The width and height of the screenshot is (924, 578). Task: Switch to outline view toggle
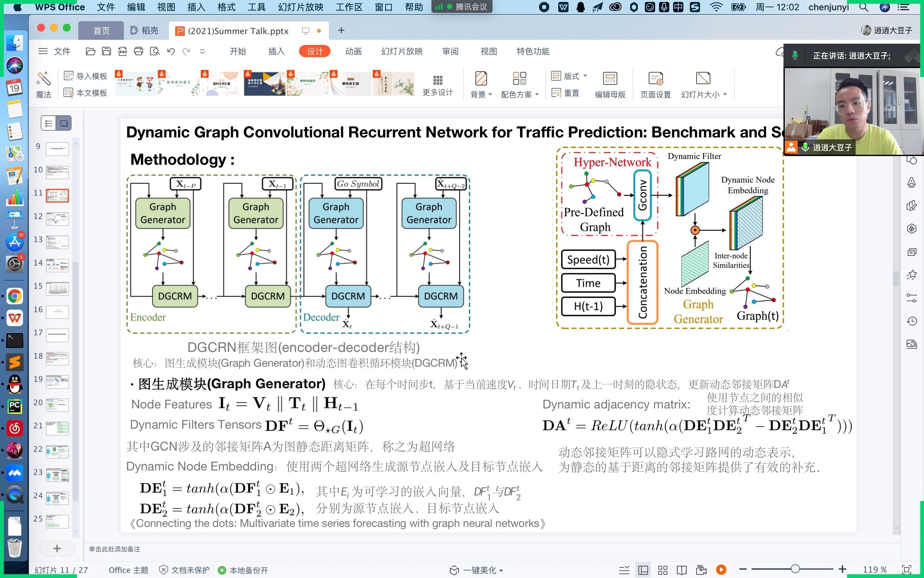[48, 123]
